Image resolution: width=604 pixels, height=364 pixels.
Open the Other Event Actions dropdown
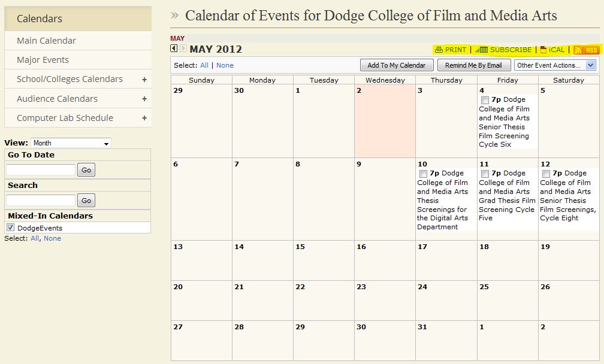click(x=555, y=65)
